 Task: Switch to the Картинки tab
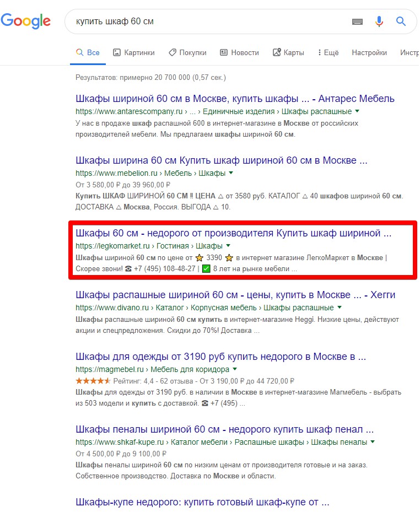click(134, 52)
